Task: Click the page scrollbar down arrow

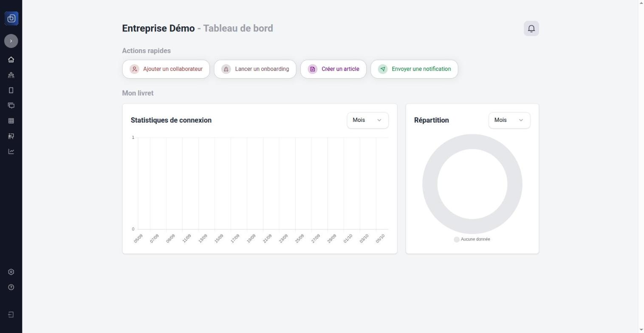Action: pyautogui.click(x=641, y=330)
